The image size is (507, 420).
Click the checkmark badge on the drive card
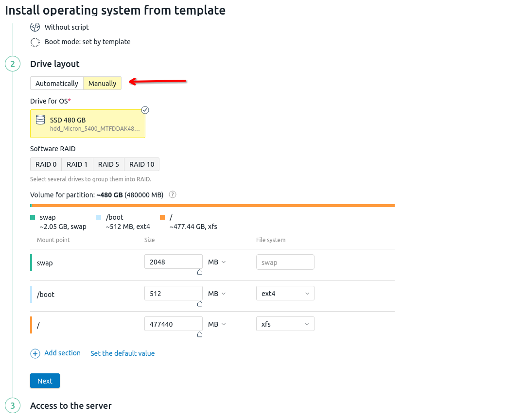[145, 110]
